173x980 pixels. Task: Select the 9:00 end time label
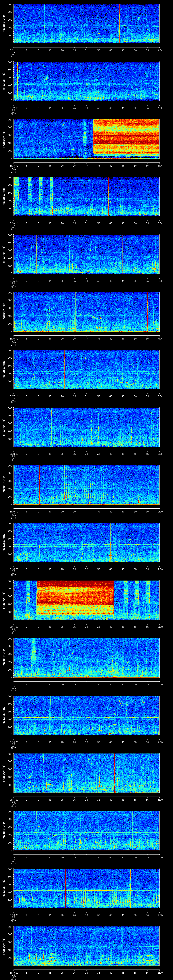point(160,454)
